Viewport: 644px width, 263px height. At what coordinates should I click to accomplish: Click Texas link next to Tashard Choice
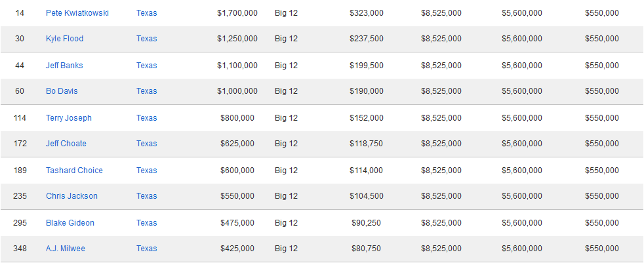click(x=147, y=171)
